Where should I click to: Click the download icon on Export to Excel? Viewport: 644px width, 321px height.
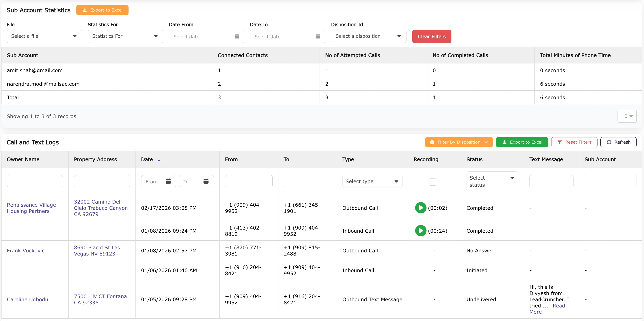505,142
